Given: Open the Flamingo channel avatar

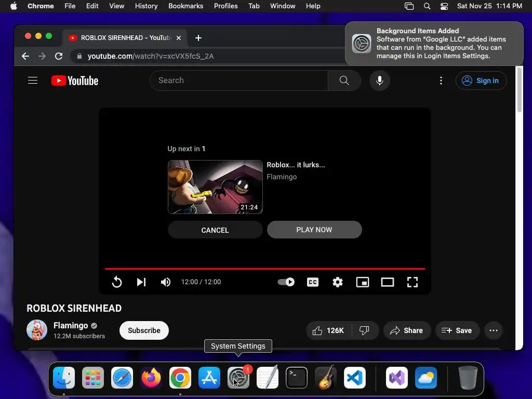Looking at the screenshot, I should pos(37,330).
